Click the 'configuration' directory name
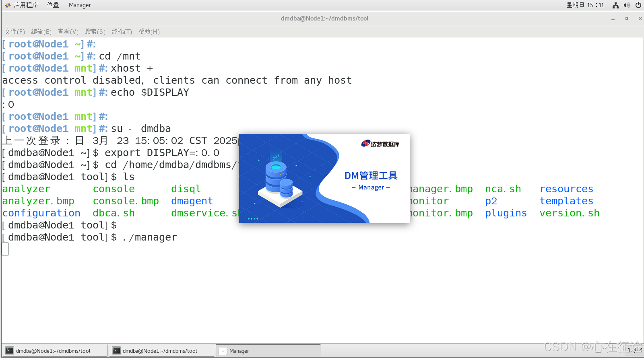This screenshot has height=358, width=644. pos(41,213)
